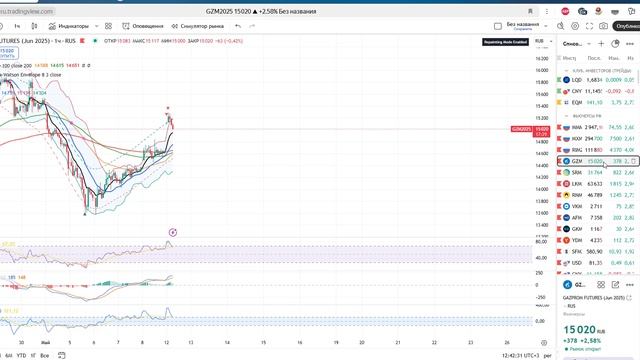Click the red flag on IMM row
Image resolution: width=640 pixels, height=360 pixels.
559,127
